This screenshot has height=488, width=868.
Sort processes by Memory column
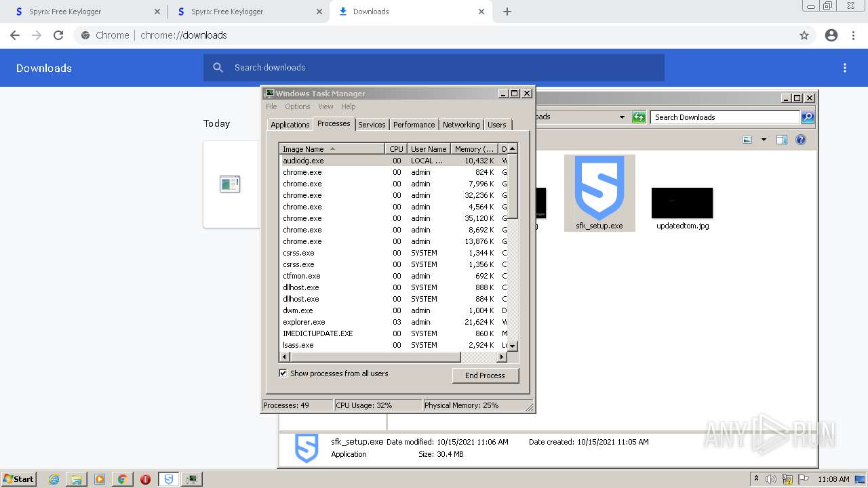coord(474,148)
